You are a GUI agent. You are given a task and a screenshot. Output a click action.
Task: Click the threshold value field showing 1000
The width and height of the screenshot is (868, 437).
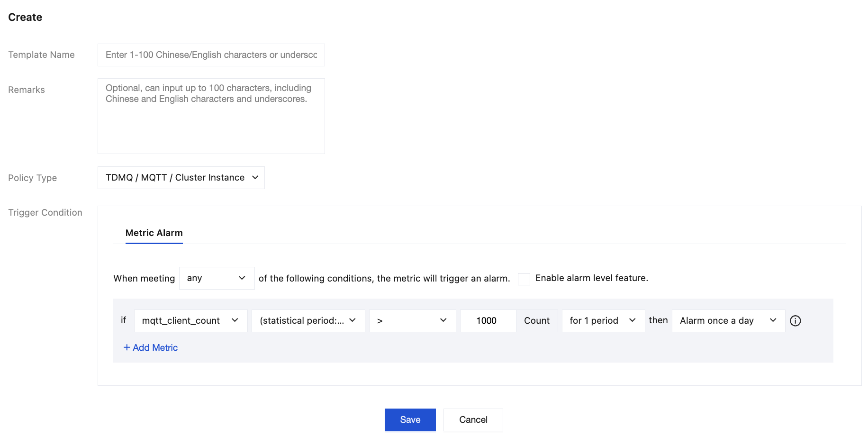(488, 321)
